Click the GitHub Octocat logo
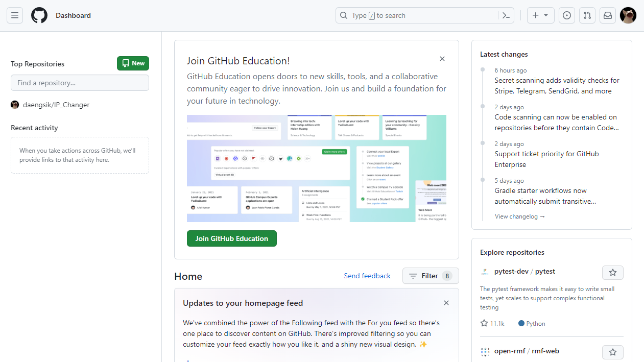The height and width of the screenshot is (362, 644). pyautogui.click(x=39, y=15)
